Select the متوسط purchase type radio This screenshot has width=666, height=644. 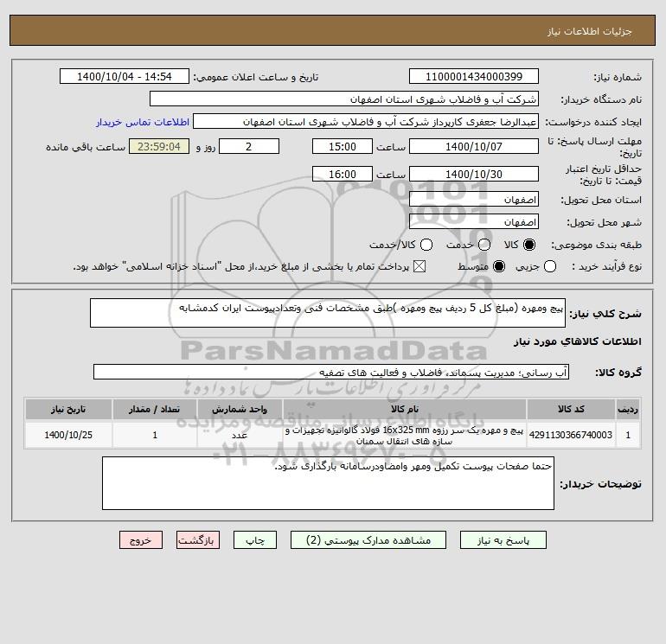[499, 266]
